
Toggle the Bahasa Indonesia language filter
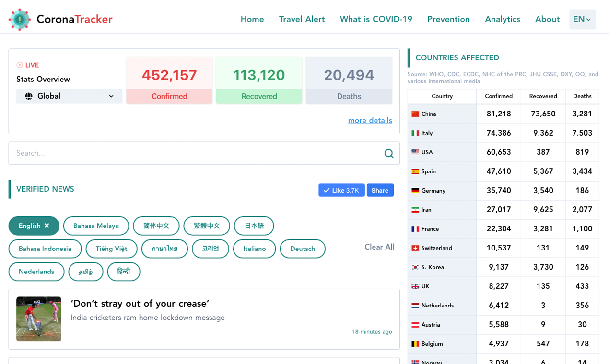point(45,249)
